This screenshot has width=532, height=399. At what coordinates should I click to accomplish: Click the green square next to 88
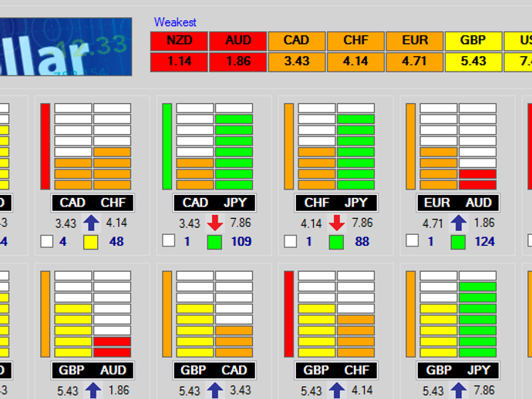(x=337, y=243)
